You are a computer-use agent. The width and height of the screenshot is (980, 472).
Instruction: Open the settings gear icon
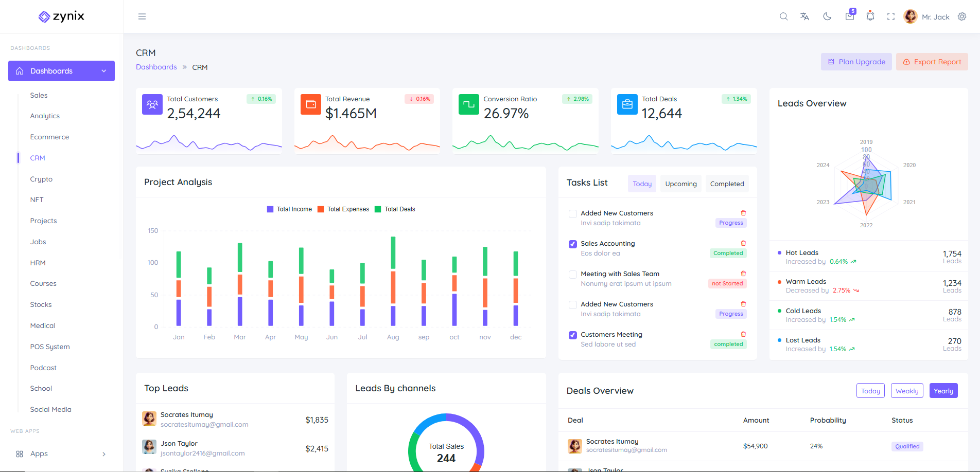coord(962,16)
